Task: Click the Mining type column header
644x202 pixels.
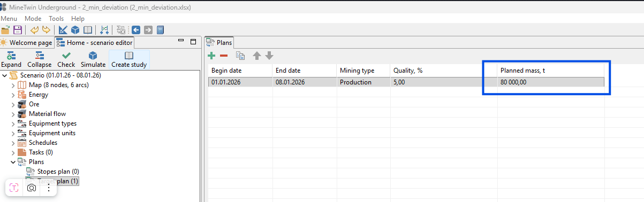Action: point(363,71)
